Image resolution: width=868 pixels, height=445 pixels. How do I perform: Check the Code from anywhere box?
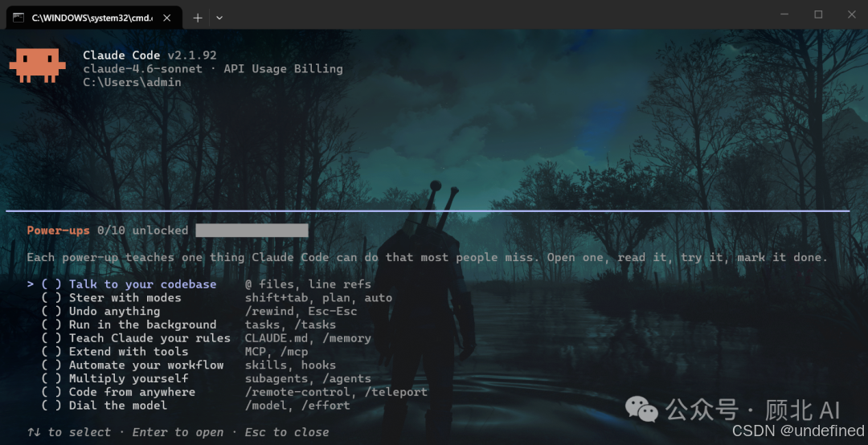[51, 392]
